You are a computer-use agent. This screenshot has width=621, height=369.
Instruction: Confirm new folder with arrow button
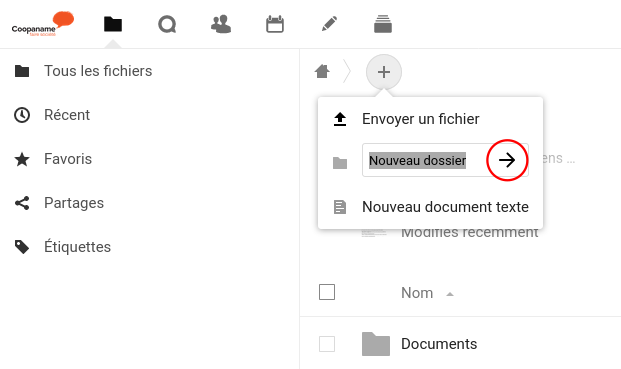point(507,160)
